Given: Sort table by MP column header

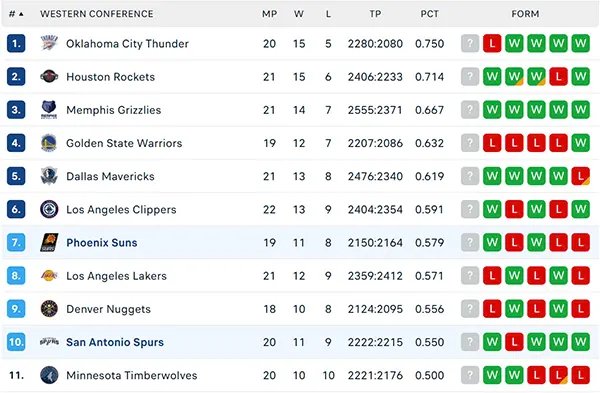Looking at the screenshot, I should (x=269, y=14).
